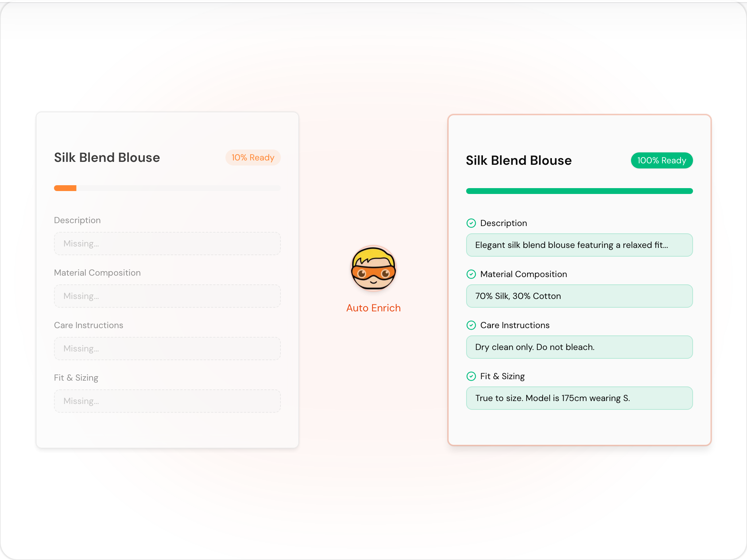Click the green full progress bar
Viewport: 747px width, 560px height.
(x=579, y=191)
